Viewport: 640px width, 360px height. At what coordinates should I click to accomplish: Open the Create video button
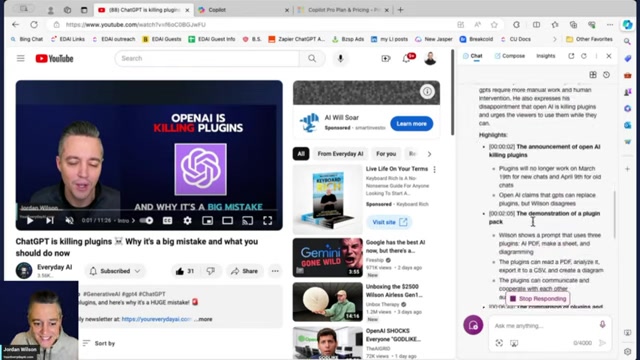tap(386, 58)
